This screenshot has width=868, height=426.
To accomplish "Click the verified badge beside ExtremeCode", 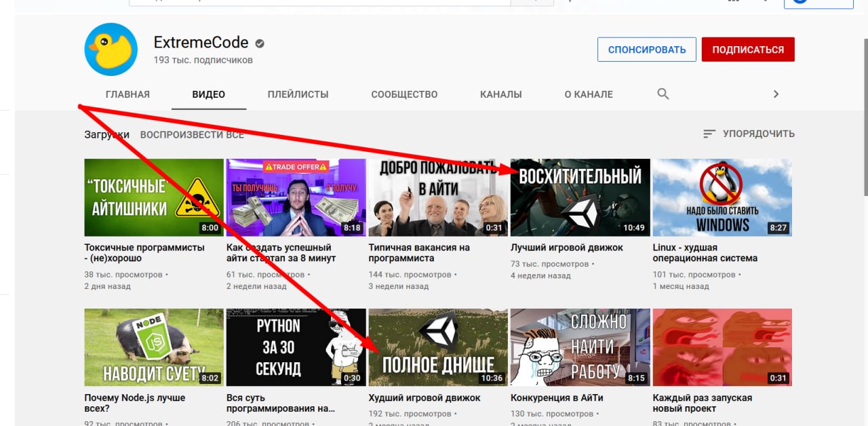I will (x=259, y=43).
